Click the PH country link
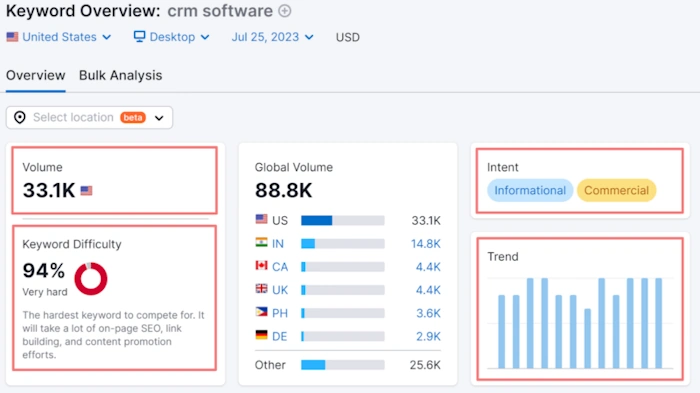This screenshot has width=700, height=393. coord(280,314)
